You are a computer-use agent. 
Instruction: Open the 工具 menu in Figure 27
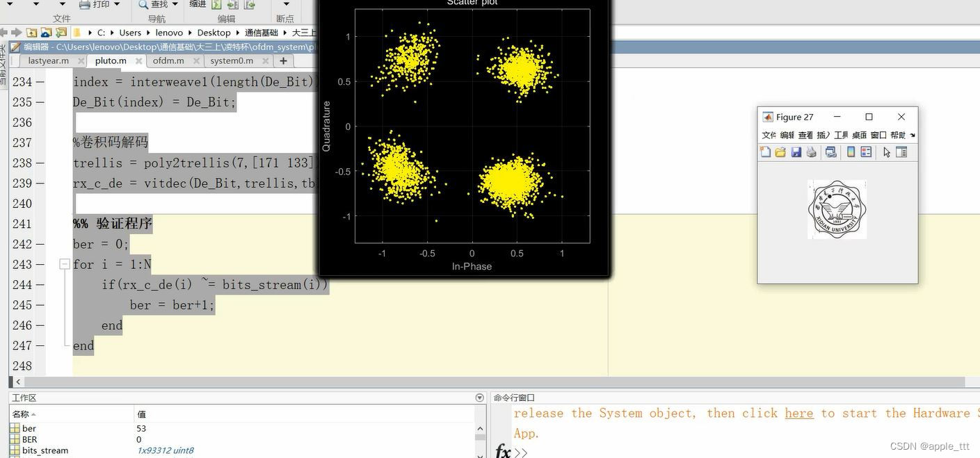840,135
